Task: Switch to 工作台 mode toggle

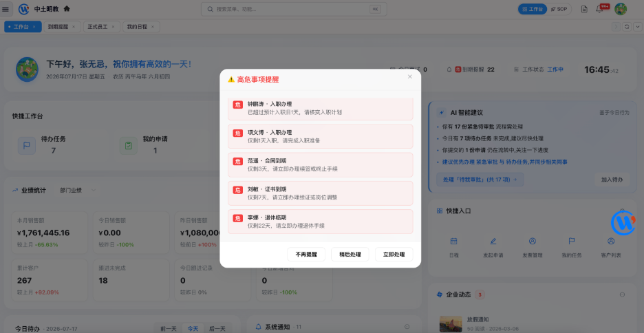Action: [x=533, y=9]
